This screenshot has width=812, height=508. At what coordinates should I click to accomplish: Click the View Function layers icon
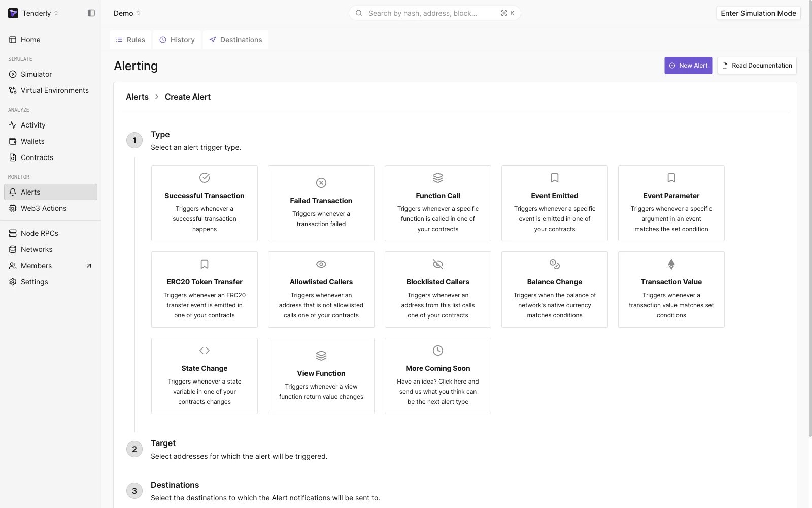coord(321,356)
